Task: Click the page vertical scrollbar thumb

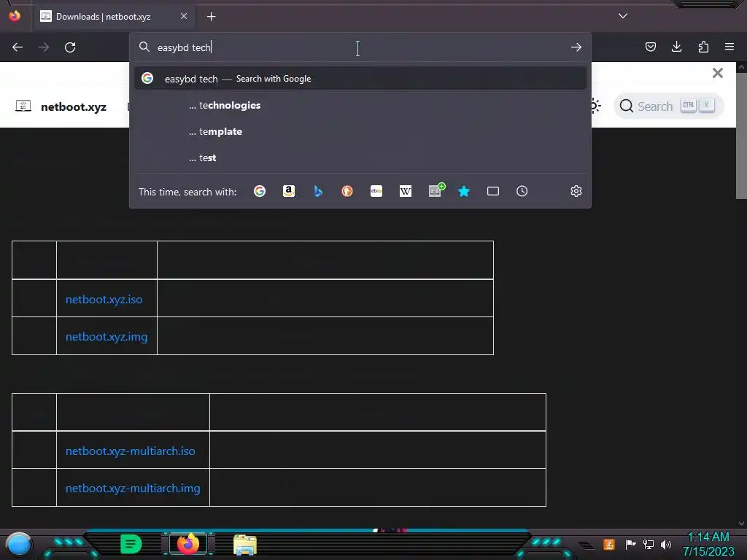Action: [741, 136]
